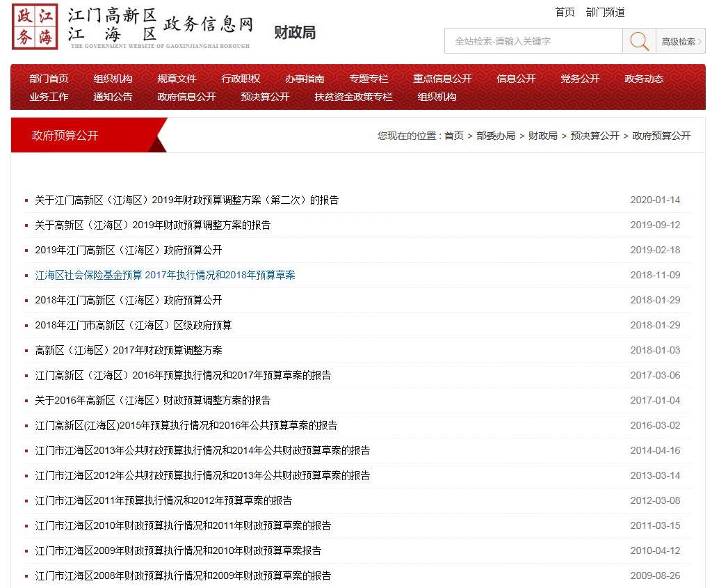This screenshot has height=588, width=728.
Task: Go to 部门频道 at top
Action: (x=605, y=13)
